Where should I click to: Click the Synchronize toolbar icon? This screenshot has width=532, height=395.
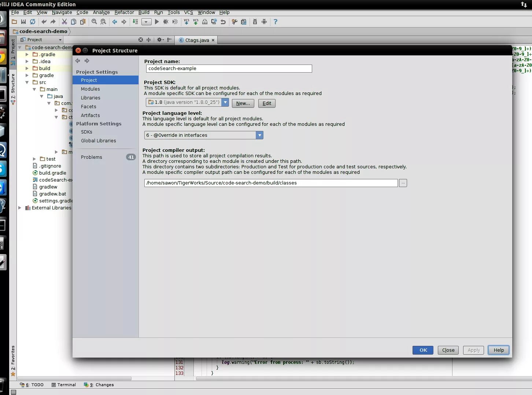pos(33,22)
